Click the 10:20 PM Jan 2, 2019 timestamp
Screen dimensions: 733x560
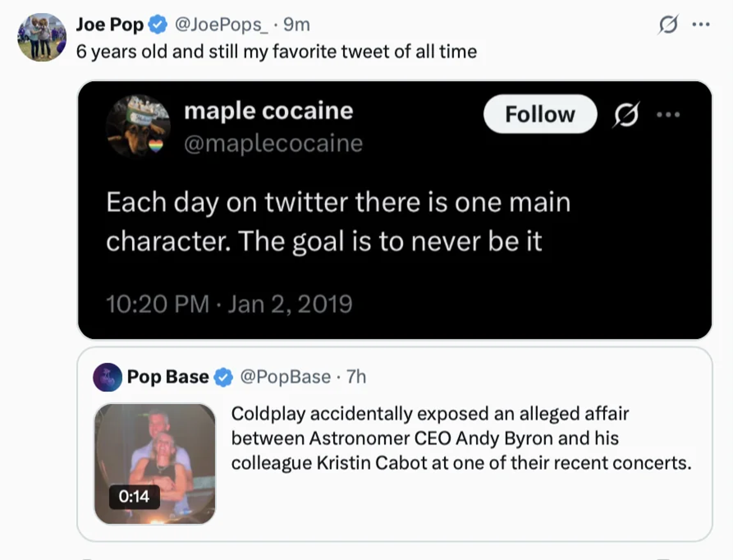coord(229,304)
